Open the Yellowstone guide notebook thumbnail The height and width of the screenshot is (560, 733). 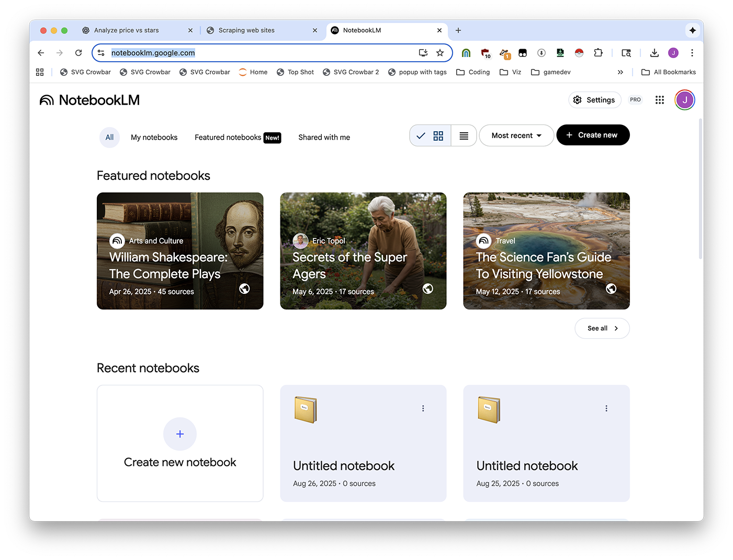tap(546, 251)
